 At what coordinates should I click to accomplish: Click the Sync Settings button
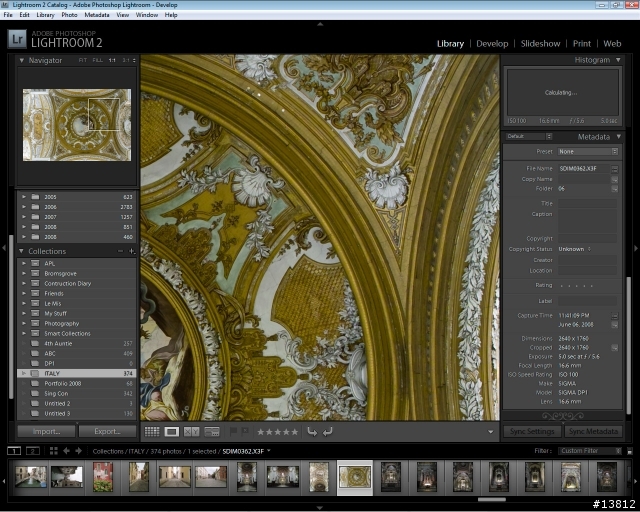point(532,431)
